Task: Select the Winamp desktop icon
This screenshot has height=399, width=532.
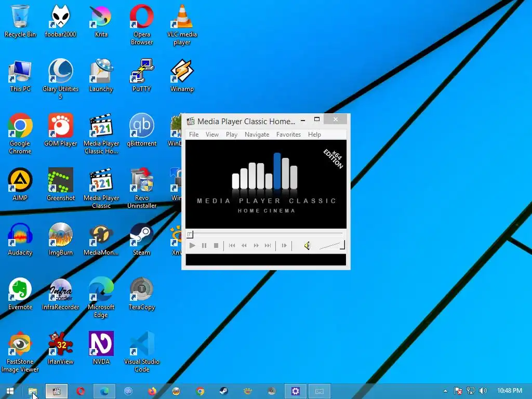Action: coord(182,75)
